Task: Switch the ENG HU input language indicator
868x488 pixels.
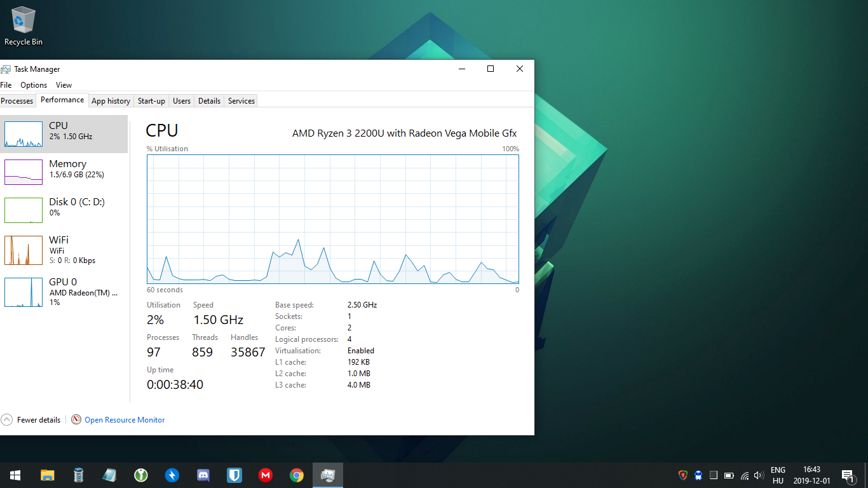Action: click(778, 475)
